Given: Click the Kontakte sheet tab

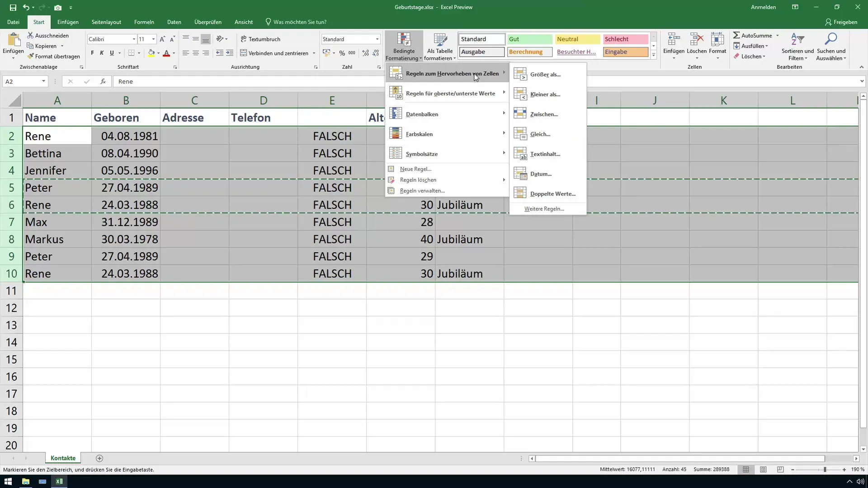Looking at the screenshot, I should pos(63,458).
